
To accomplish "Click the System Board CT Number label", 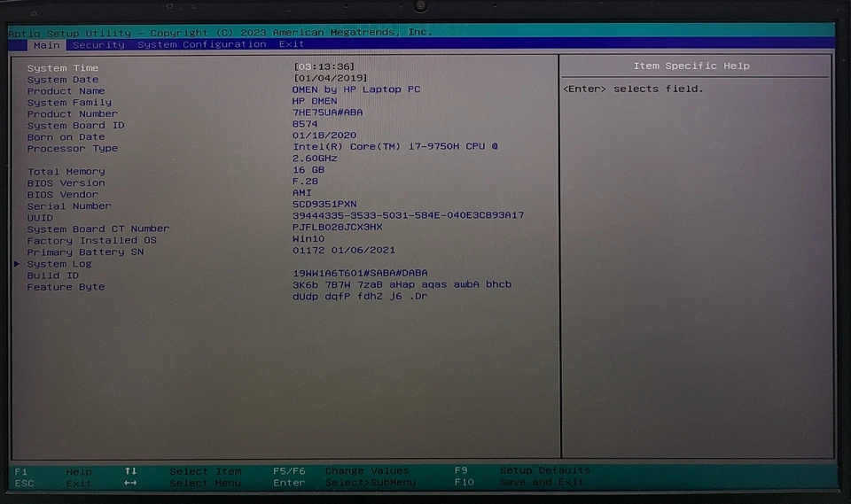I will [x=98, y=229].
